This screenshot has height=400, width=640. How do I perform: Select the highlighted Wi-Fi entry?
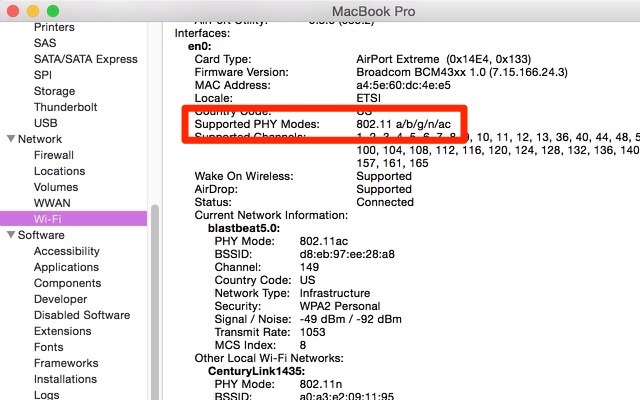[73, 219]
